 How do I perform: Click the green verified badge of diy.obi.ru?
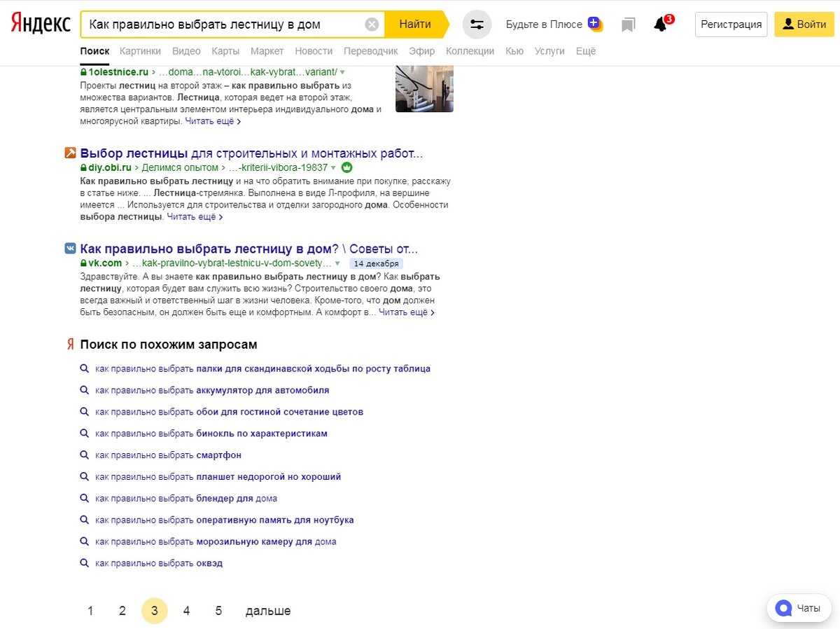346,168
